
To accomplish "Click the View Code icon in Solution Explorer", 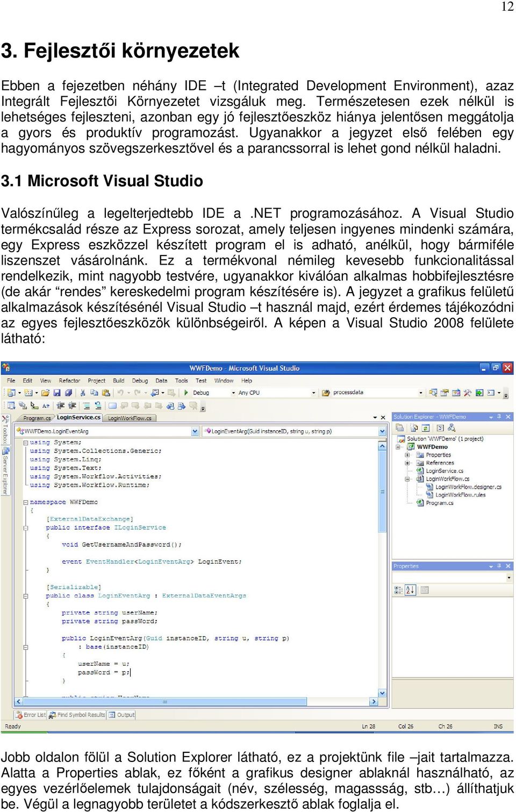I will (440, 428).
